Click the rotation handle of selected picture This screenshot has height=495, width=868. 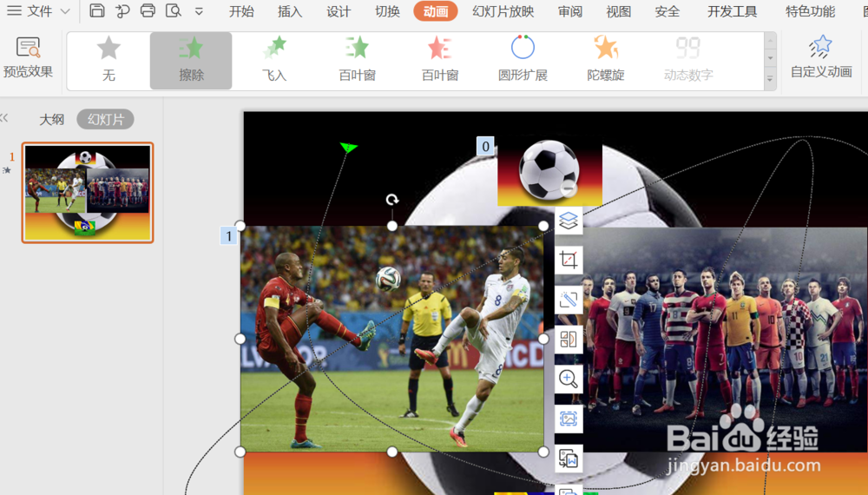click(x=392, y=200)
